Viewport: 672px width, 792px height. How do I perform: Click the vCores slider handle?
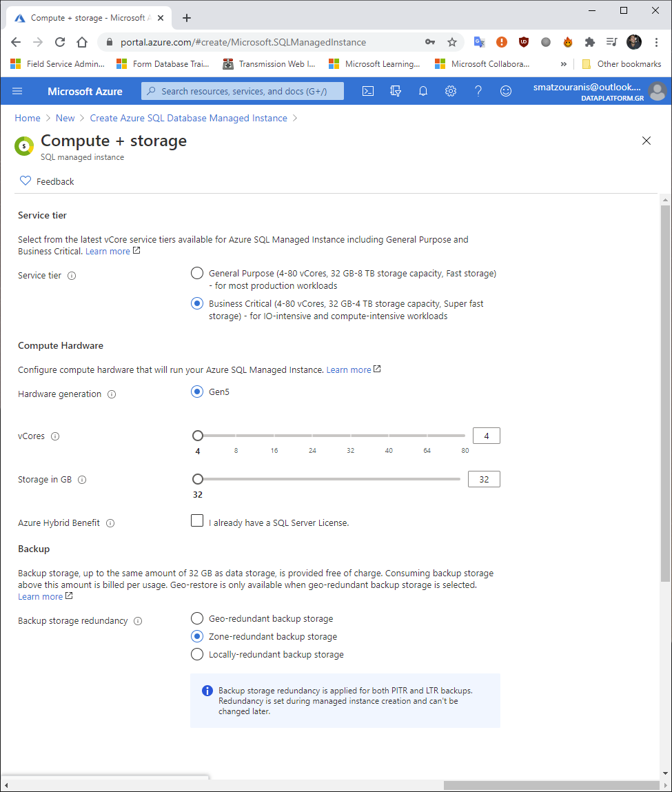click(198, 436)
